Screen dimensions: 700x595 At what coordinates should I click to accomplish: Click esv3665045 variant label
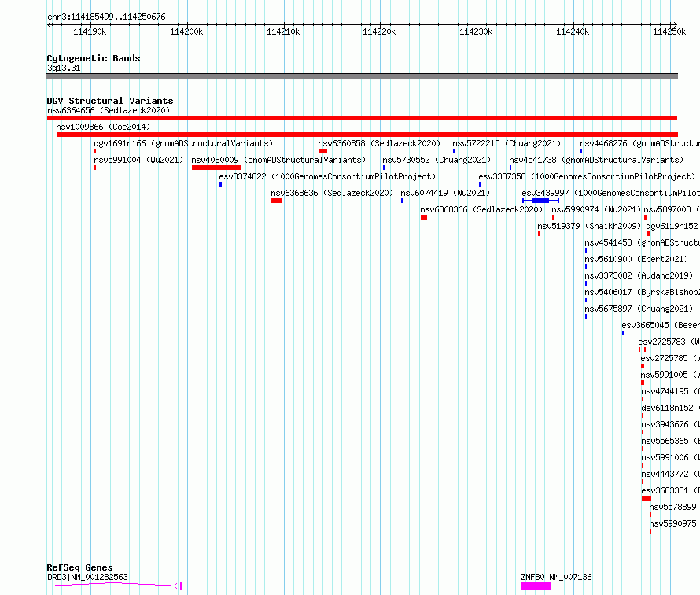[661, 325]
